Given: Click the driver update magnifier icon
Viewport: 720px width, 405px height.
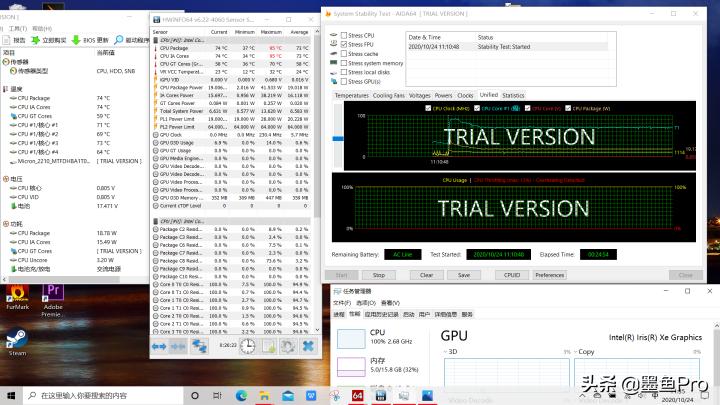Looking at the screenshot, I should tap(119, 39).
